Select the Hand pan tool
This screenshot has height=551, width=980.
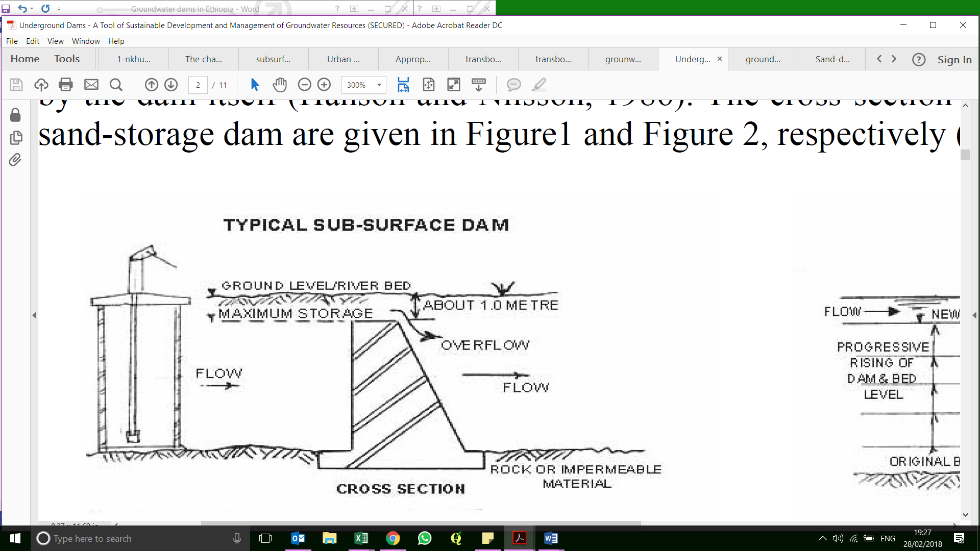[x=280, y=85]
